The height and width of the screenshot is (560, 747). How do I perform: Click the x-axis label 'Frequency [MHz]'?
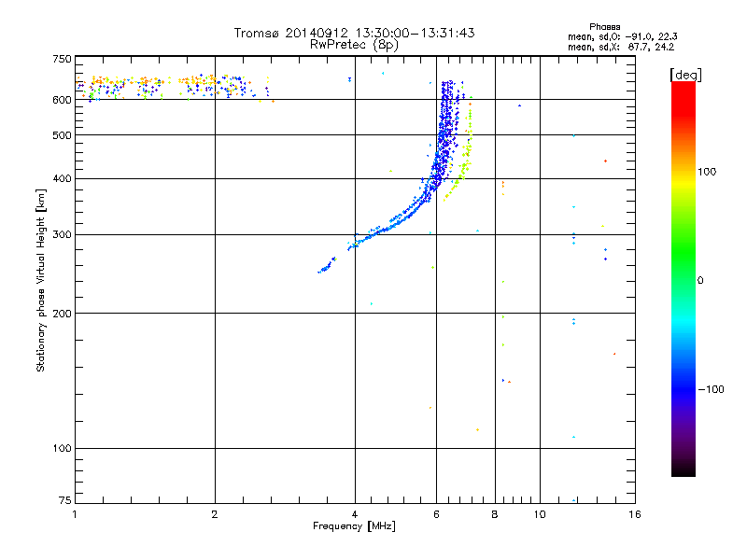click(x=354, y=526)
